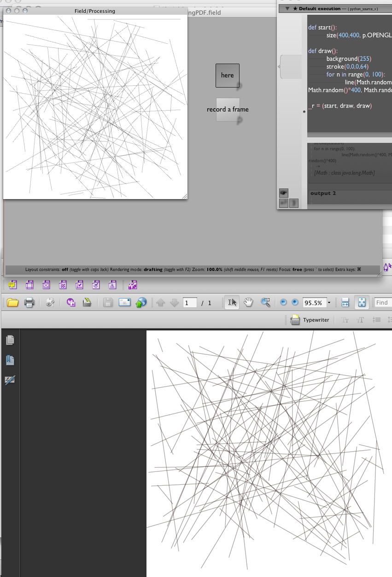Click the zoom in plus button
Screen dimensions: 392x577
pyautogui.click(x=295, y=302)
